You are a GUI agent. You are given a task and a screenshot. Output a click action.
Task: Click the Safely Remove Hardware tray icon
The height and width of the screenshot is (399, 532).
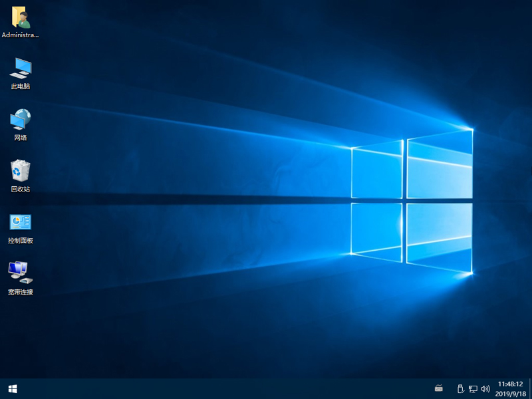460,388
